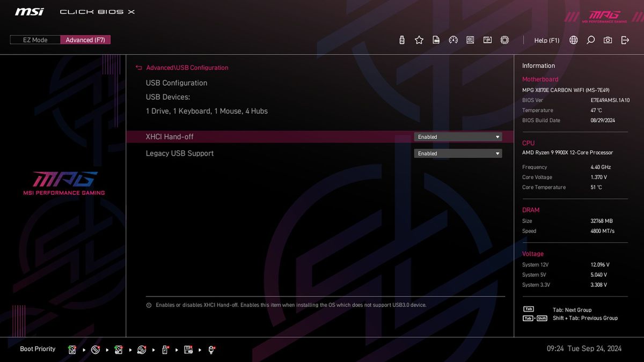This screenshot has height=362, width=644.
Task: Click Frequency value 4.40 GHz
Action: [601, 167]
